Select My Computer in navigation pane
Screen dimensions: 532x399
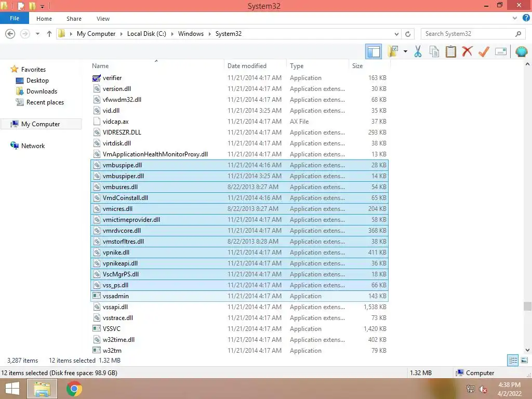coord(41,124)
